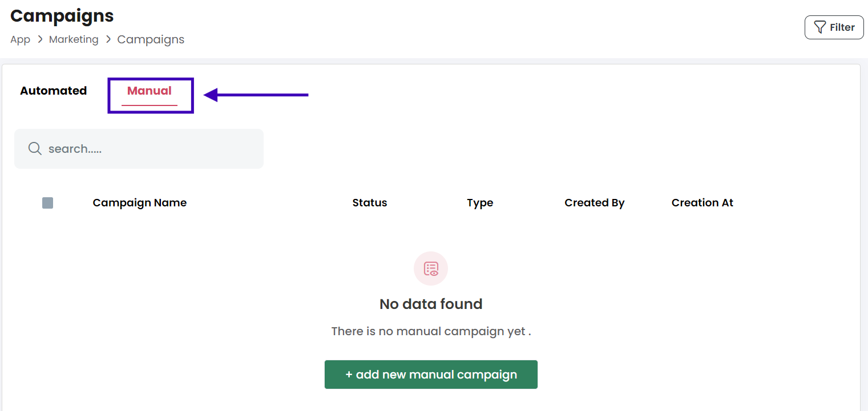Click the Campaigns page title
The image size is (868, 411).
(x=62, y=15)
